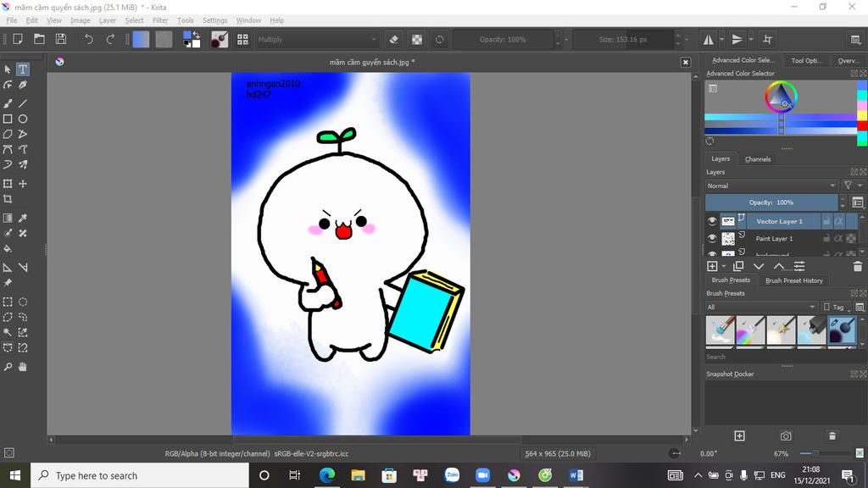Open an existing file via folder icon
Screen dimensions: 868x488
tap(39, 39)
